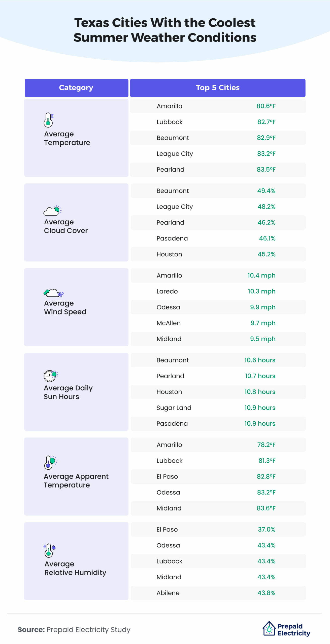330x644 pixels.
Task: Click El Paso in the Relative Humidity list
Action: tap(167, 529)
